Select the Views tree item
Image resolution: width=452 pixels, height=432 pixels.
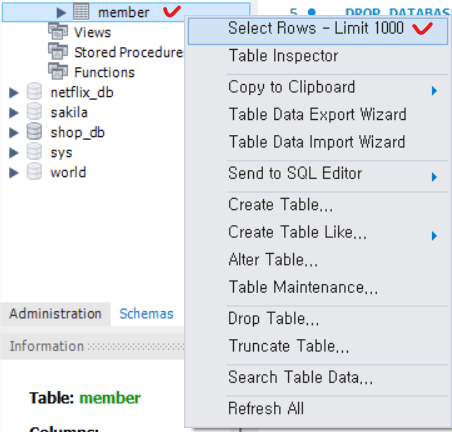pos(93,33)
